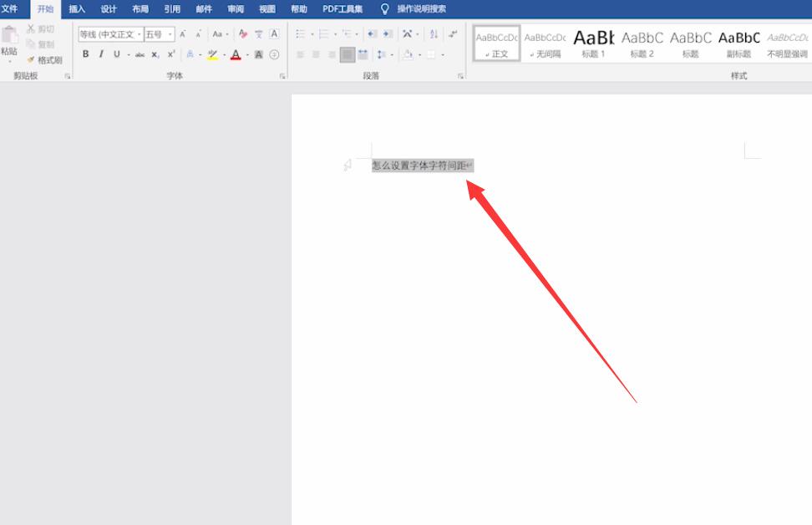Click the multilevel list icon

pyautogui.click(x=347, y=34)
